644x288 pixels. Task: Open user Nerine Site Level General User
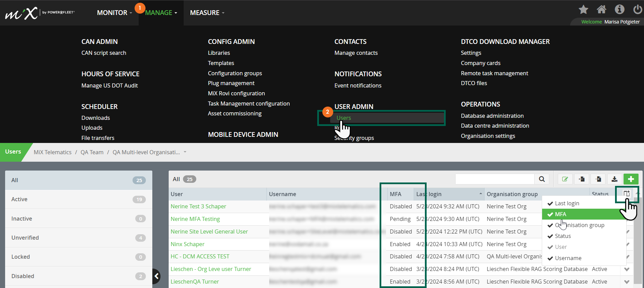click(209, 231)
